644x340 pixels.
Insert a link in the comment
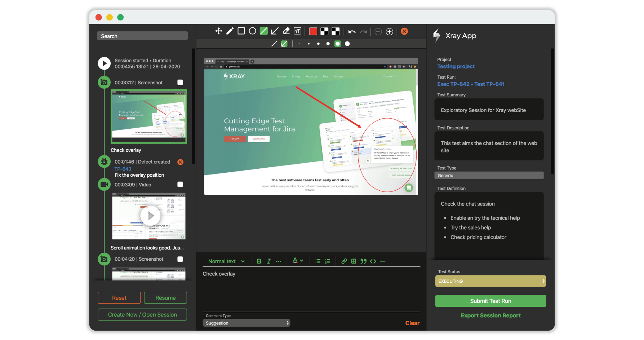[x=344, y=261]
